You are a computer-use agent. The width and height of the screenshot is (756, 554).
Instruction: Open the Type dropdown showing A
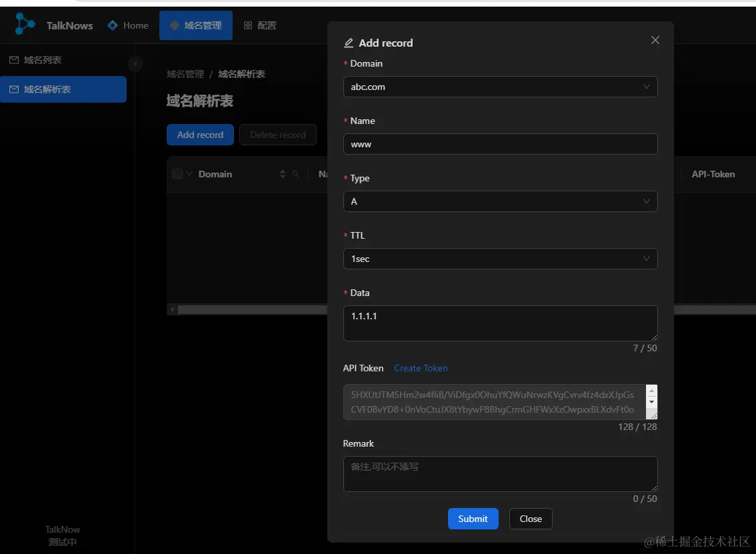pyautogui.click(x=500, y=201)
